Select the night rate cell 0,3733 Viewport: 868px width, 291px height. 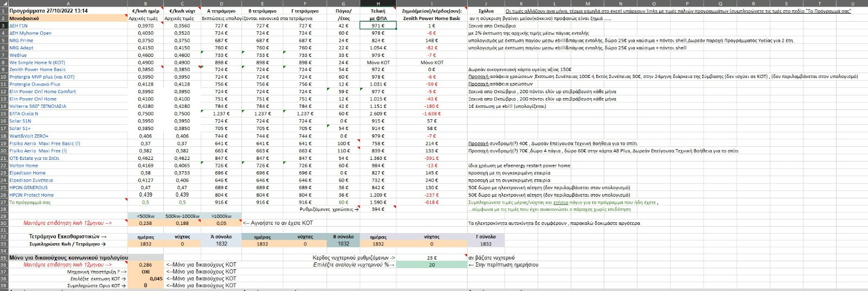pos(182,173)
